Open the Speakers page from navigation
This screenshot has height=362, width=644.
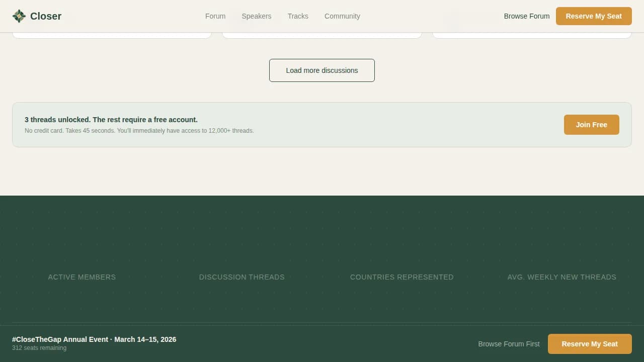click(x=256, y=16)
